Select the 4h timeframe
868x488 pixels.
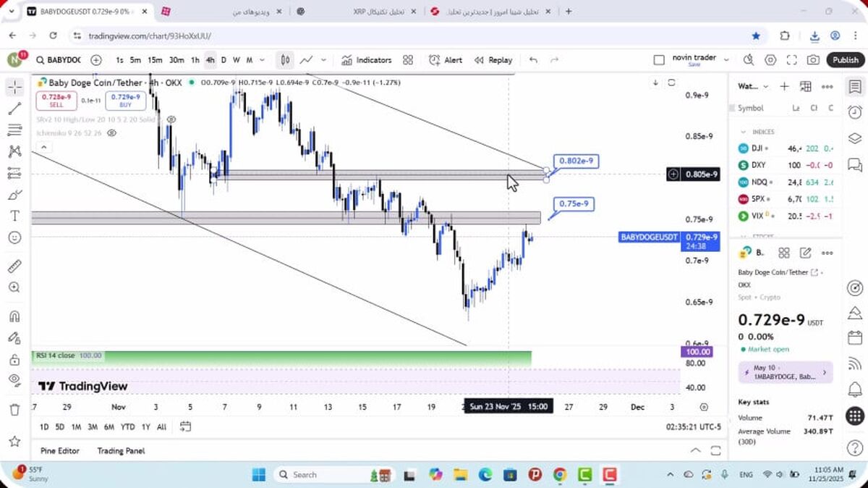tap(210, 60)
